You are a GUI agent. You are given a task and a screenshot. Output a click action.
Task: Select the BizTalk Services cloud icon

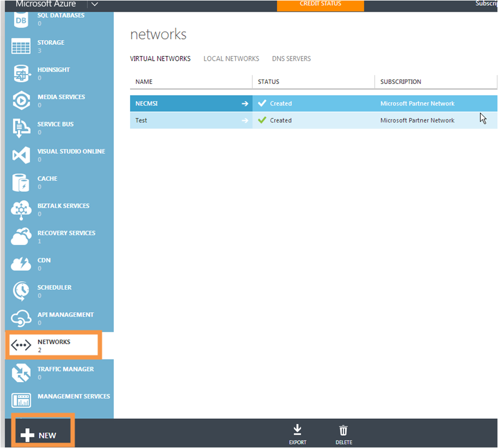tap(21, 210)
